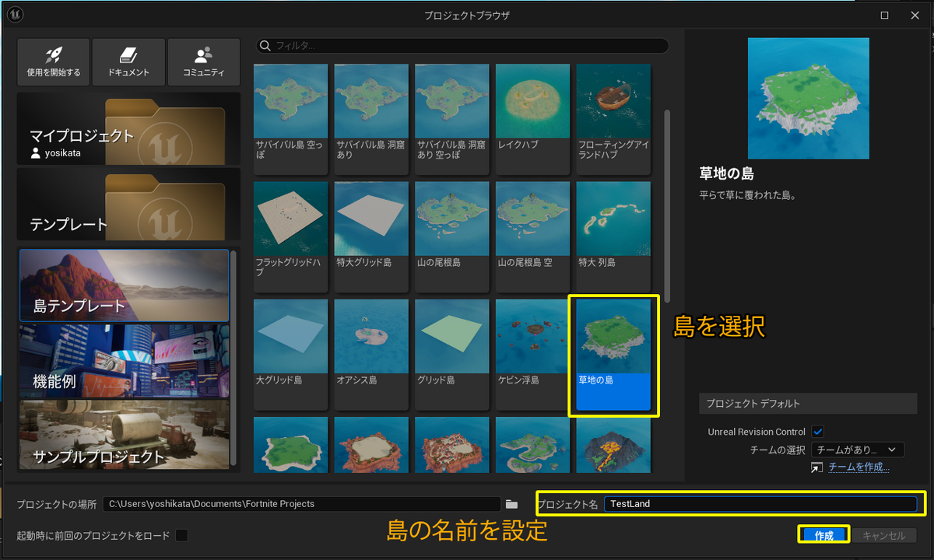Select サバイバル島 洞窟あり template
Image resolution: width=934 pixels, height=560 pixels.
372,118
